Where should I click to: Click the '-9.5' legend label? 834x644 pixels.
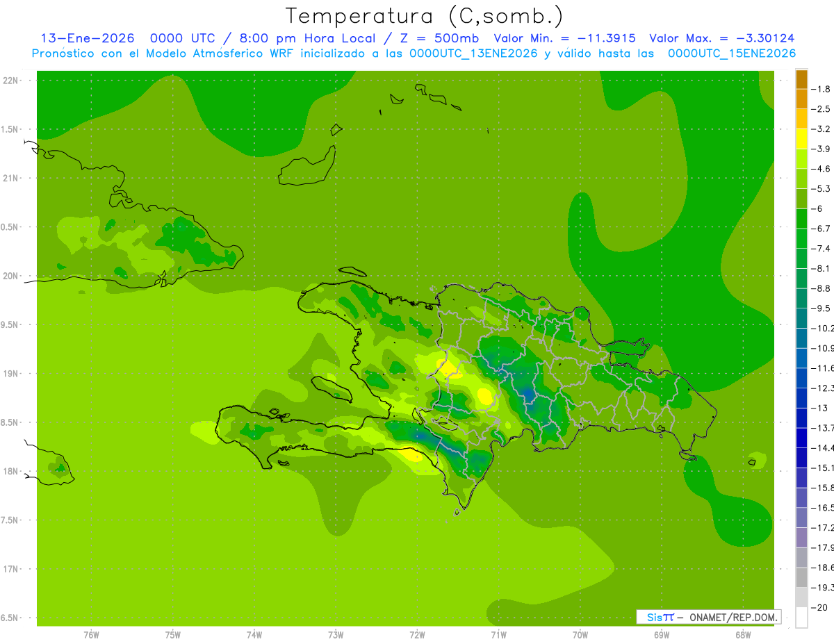click(821, 308)
